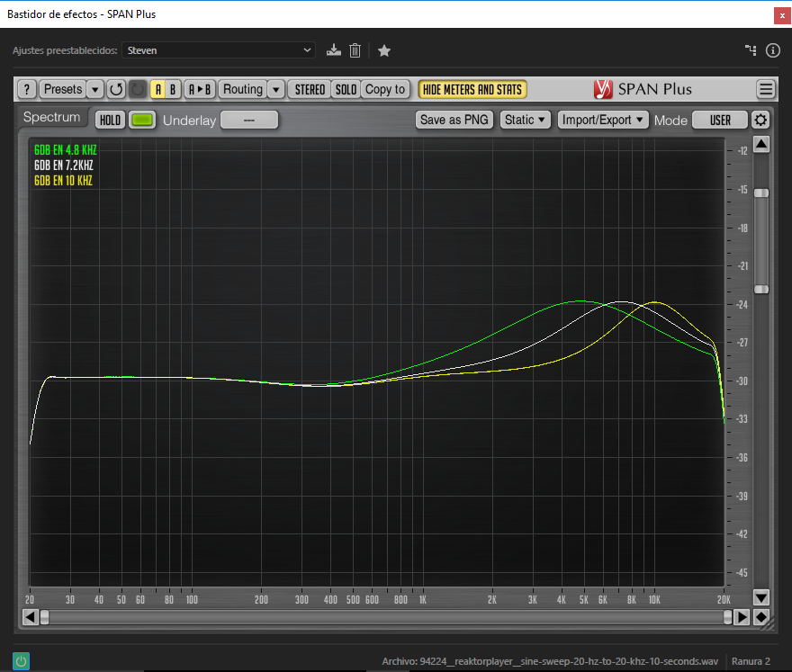Click the horizontal scrollbar right arrow
This screenshot has width=792, height=672.
coord(742,617)
